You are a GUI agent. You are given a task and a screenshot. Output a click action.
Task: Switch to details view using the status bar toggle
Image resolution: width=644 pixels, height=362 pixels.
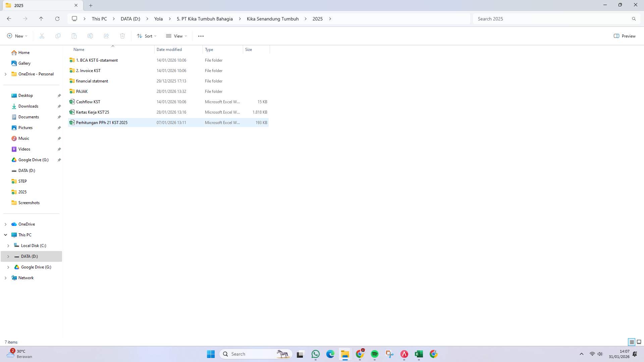tap(632, 342)
